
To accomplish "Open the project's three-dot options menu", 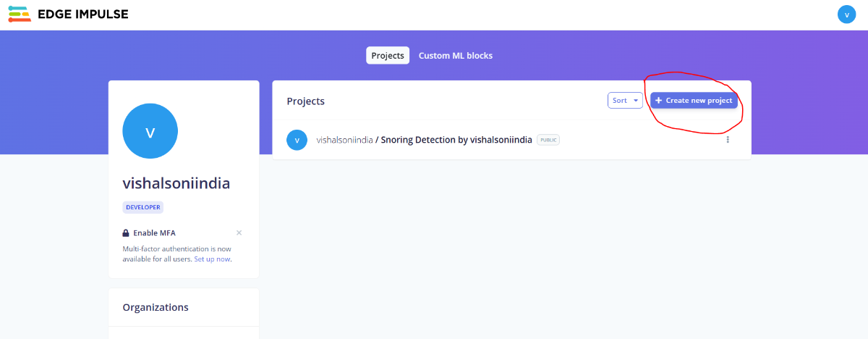I will (x=728, y=140).
